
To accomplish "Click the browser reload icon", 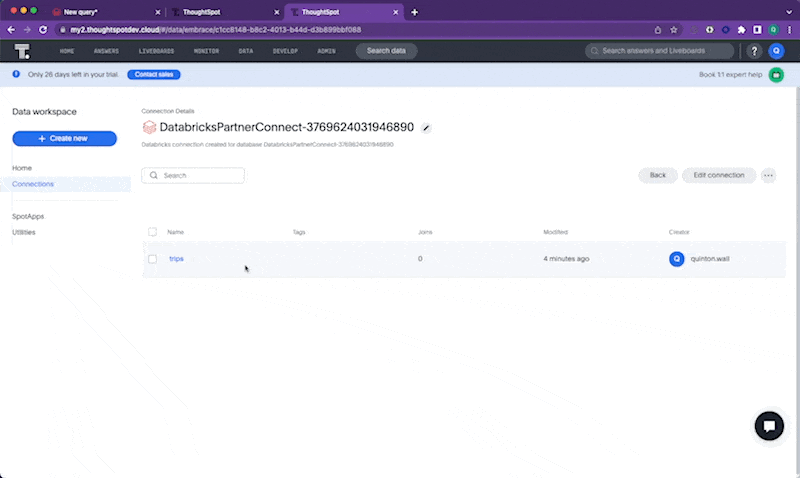I will pyautogui.click(x=43, y=29).
